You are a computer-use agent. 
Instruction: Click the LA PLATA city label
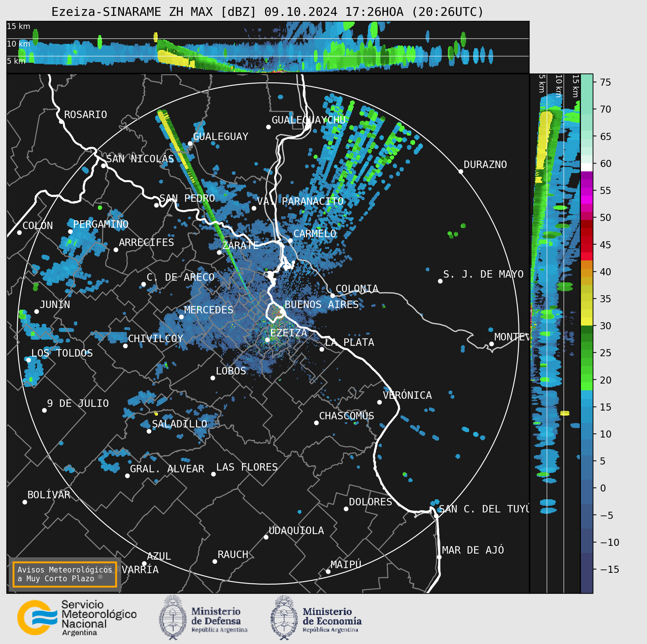point(349,342)
